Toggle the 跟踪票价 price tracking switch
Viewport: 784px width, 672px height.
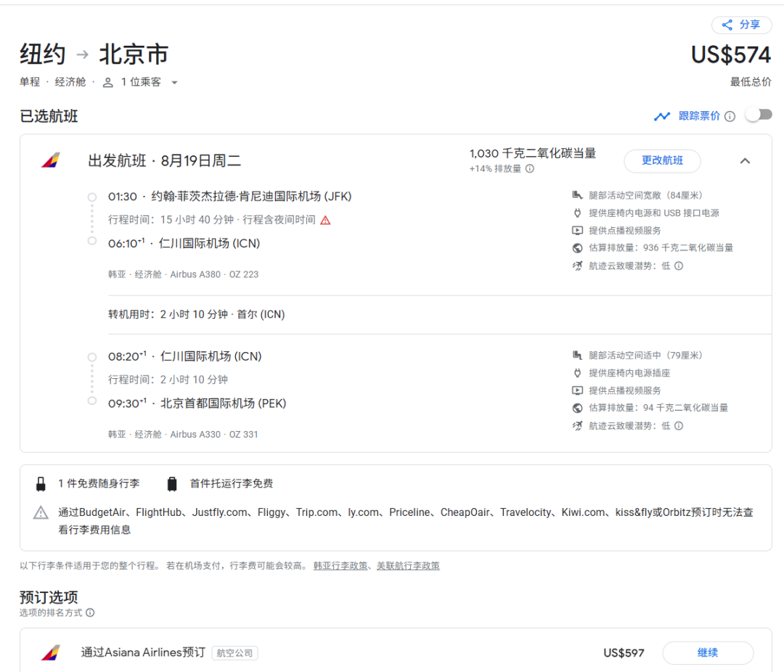tap(759, 115)
